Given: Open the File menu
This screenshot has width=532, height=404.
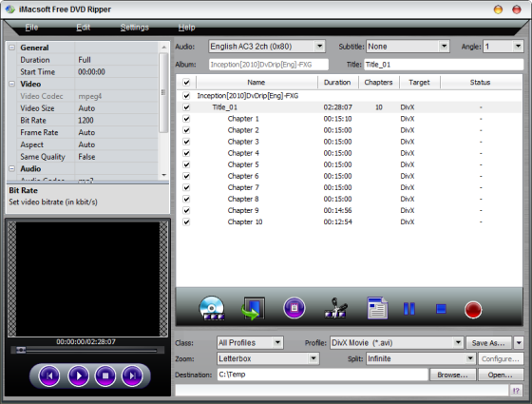Looking at the screenshot, I should [x=31, y=28].
